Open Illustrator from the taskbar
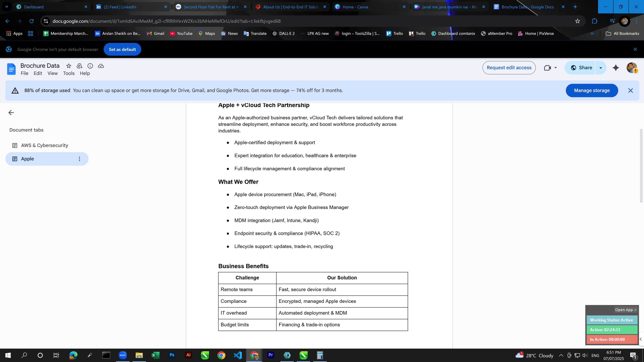Viewport: 644px width, 362px height. point(188,355)
